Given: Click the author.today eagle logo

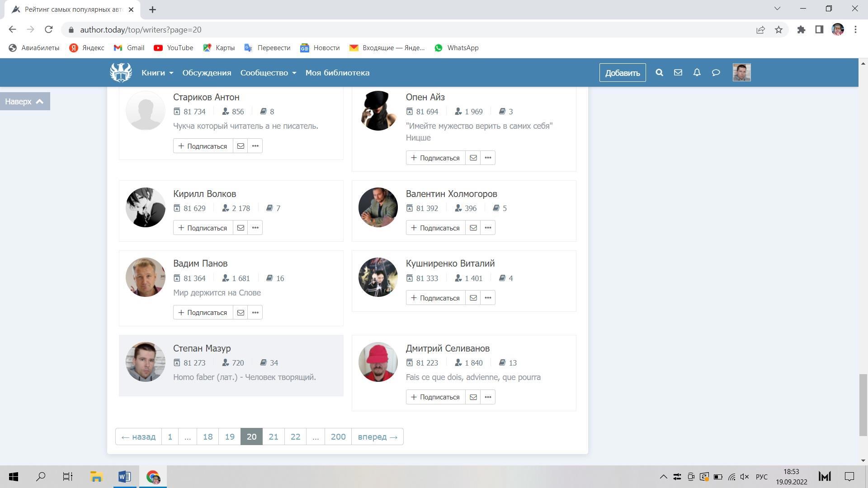Looking at the screenshot, I should (121, 72).
